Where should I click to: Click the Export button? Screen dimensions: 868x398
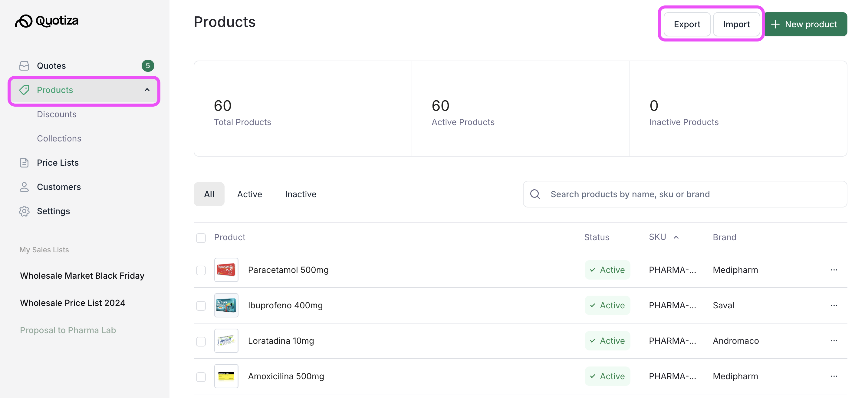pos(687,24)
